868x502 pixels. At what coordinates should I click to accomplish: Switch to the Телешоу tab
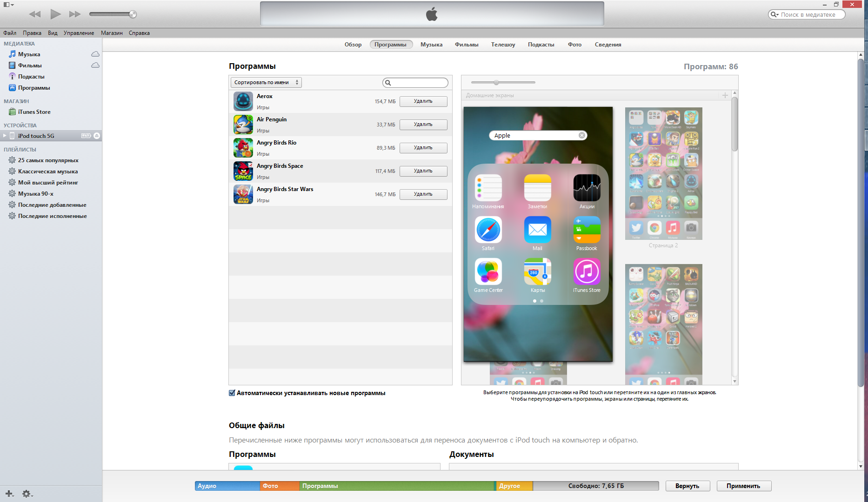point(503,45)
